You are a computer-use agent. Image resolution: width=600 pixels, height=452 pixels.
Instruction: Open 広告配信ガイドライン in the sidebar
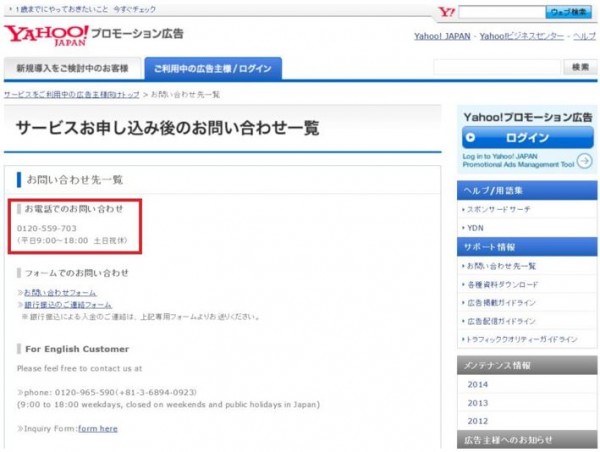[x=501, y=321]
